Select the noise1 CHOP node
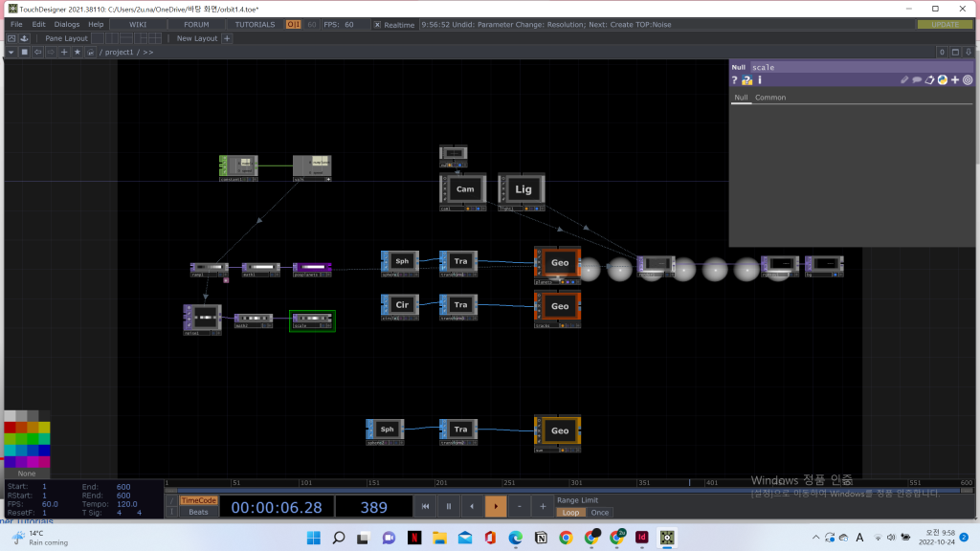 [203, 320]
